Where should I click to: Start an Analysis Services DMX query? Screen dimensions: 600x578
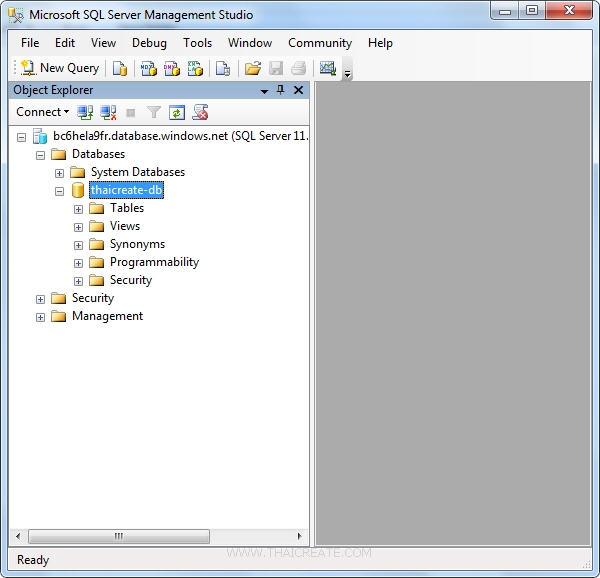172,68
